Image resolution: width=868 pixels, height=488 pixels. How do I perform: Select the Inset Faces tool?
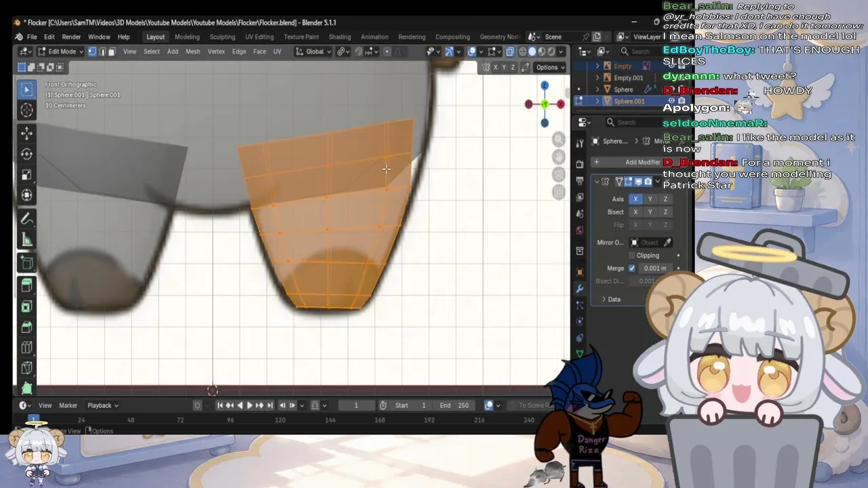coord(27,306)
